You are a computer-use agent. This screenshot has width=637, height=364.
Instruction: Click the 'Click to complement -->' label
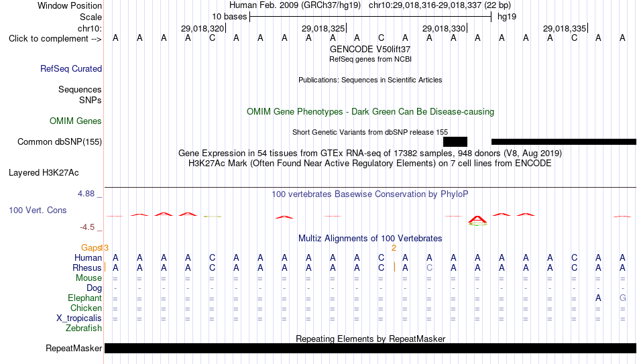pos(55,39)
